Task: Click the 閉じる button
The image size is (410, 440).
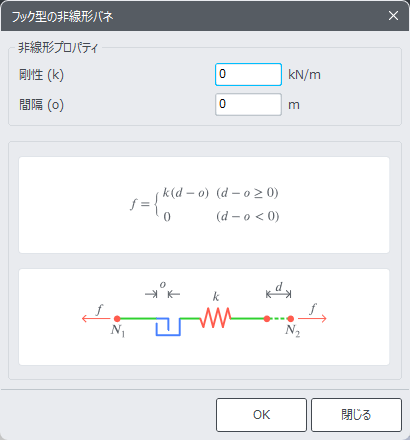Action: point(356,415)
